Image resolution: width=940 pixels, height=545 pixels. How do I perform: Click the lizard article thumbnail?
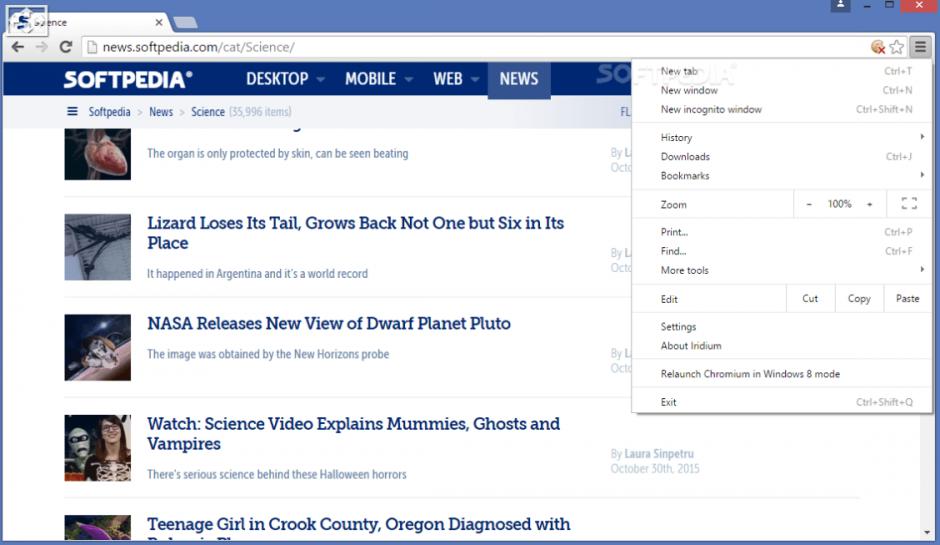(x=98, y=247)
